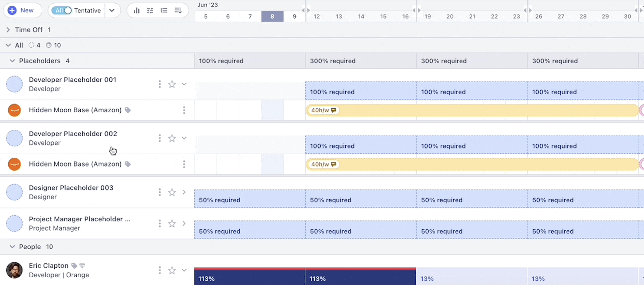
Task: Expand Project Manager Placeholder row
Action: pos(184,224)
